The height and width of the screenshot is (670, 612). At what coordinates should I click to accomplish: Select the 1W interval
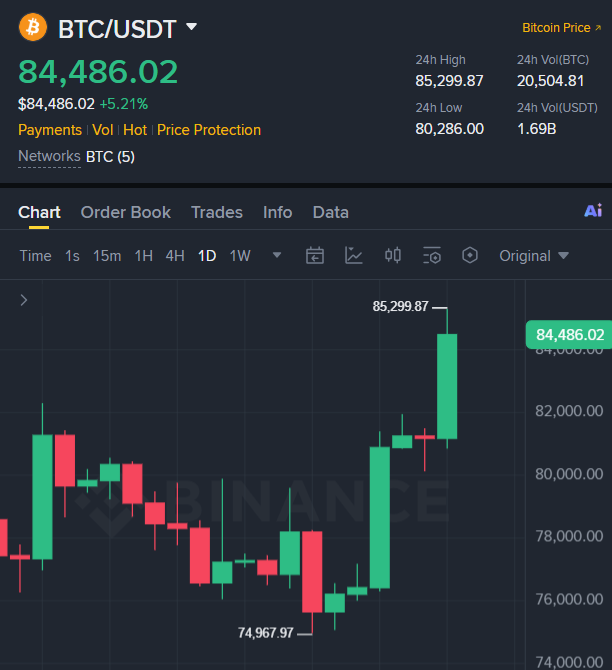pyautogui.click(x=240, y=256)
